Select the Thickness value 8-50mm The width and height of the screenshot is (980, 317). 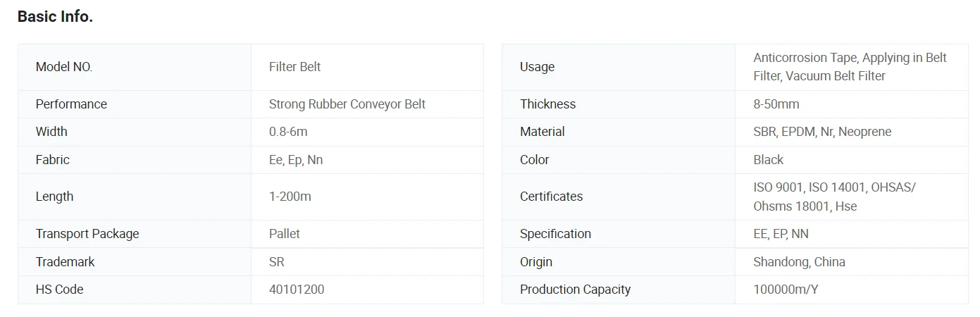pos(776,104)
